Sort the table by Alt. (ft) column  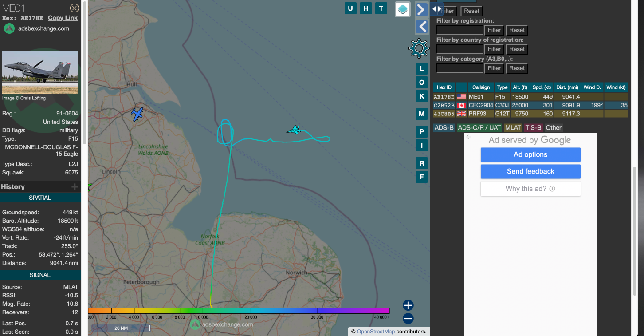(520, 87)
